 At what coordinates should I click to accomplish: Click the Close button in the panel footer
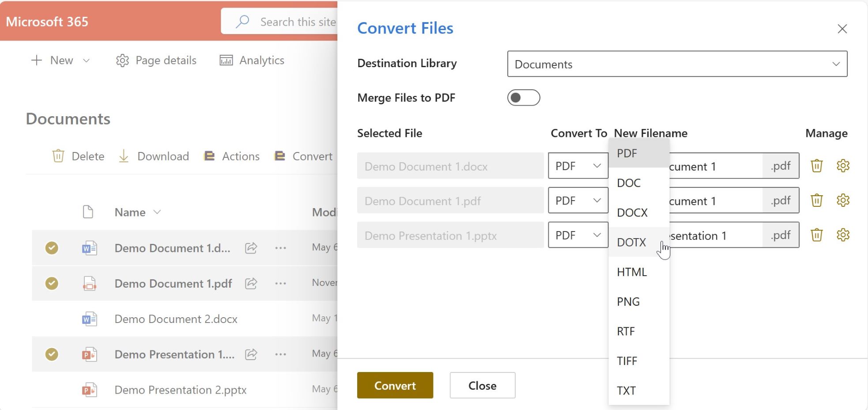482,386
